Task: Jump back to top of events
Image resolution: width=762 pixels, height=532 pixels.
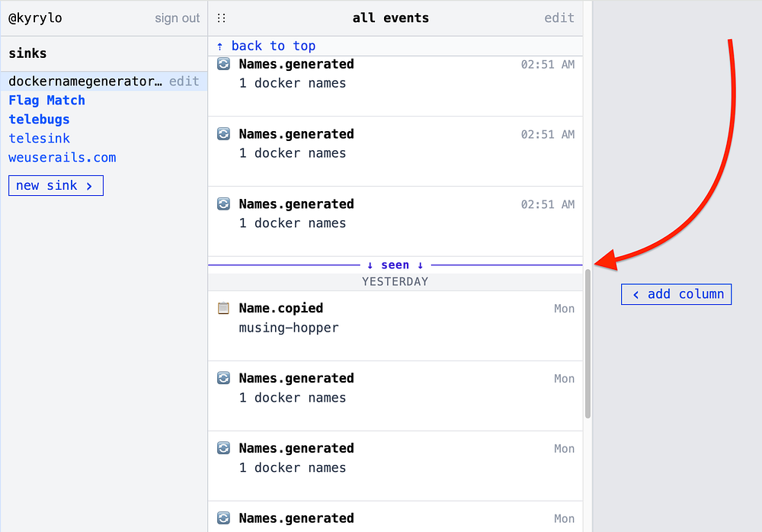Action: 266,46
